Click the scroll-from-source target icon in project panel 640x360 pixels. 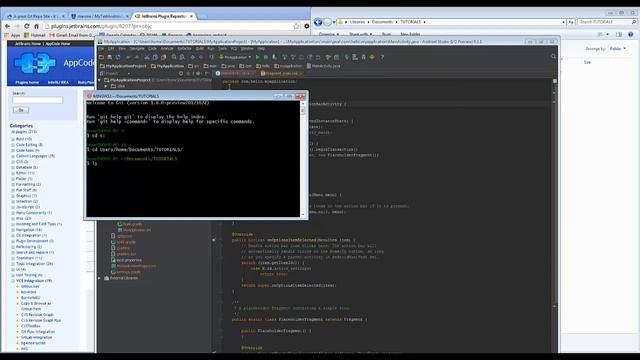(x=181, y=73)
